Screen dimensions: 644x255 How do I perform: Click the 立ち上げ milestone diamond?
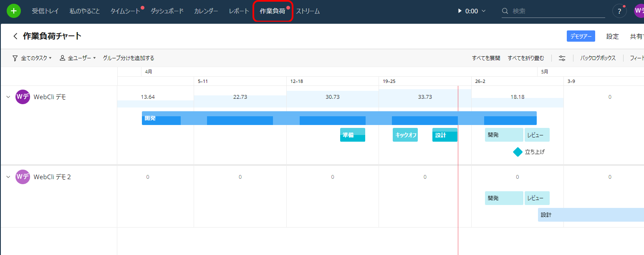(517, 152)
